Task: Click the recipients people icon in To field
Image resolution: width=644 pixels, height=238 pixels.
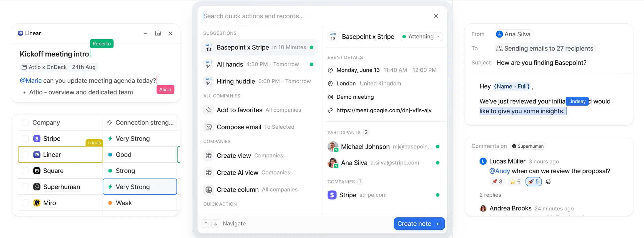Action: click(499, 48)
